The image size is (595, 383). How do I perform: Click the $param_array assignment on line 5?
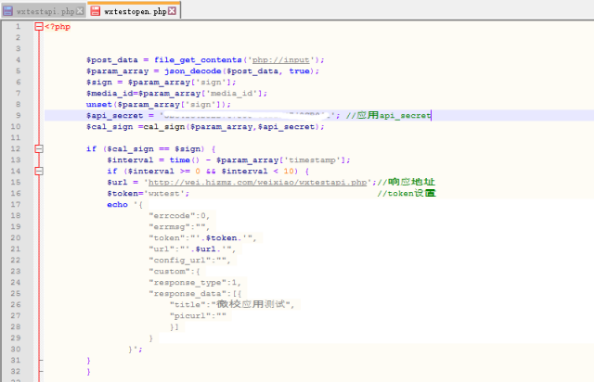117,71
